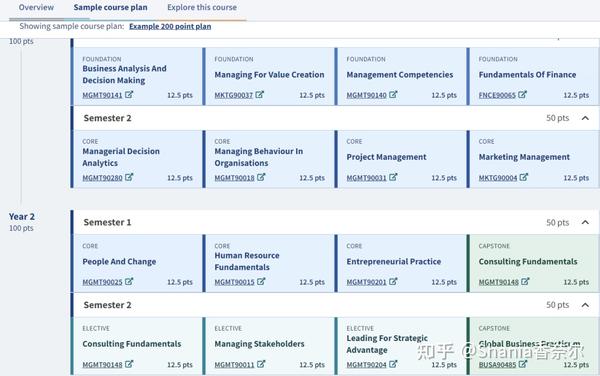Click the capstone Consulting Fundamentals title
600x376 pixels.
coord(528,262)
